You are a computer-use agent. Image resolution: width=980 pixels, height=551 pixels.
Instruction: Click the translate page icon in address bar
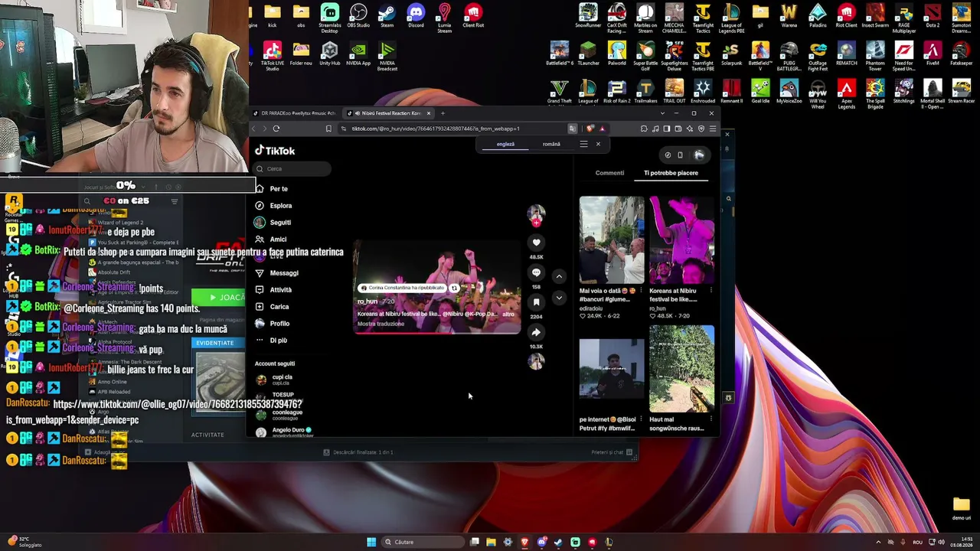coord(572,129)
